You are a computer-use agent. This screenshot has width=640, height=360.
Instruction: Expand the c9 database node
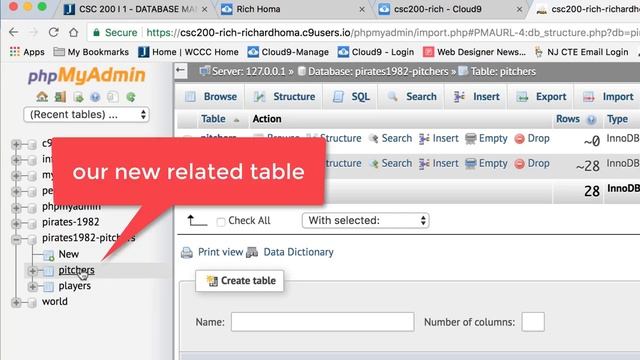16,144
